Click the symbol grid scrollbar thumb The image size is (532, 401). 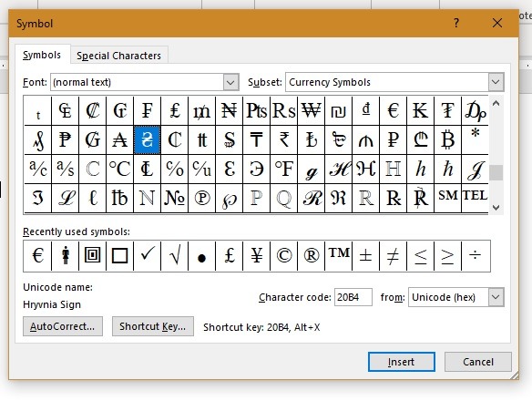[x=496, y=173]
